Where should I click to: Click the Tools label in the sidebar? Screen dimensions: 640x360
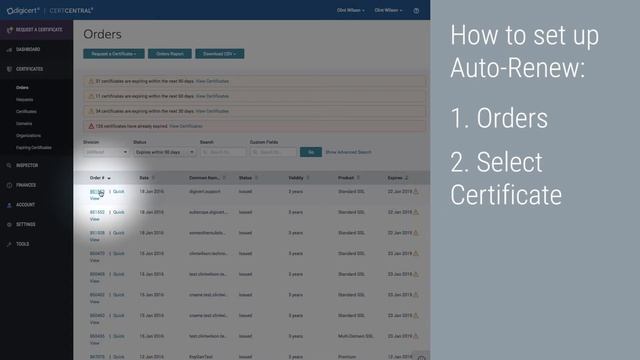[22, 244]
